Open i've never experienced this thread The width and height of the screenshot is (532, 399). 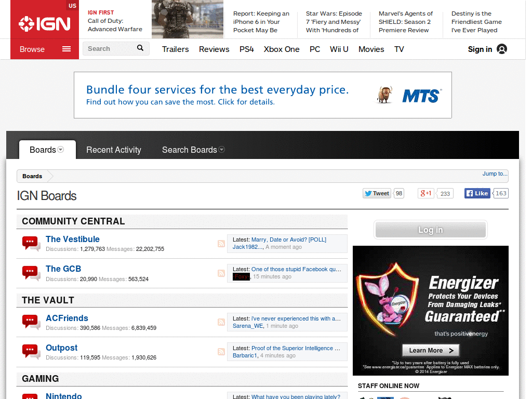click(x=296, y=318)
